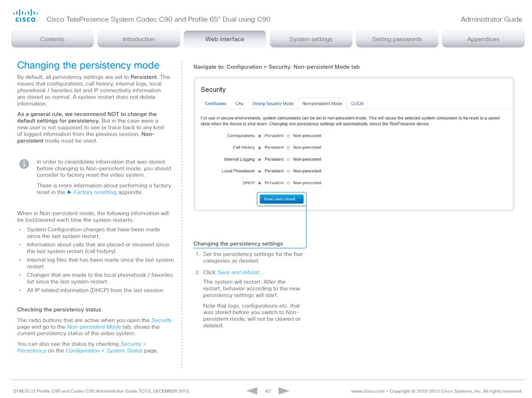Click the Security page link
The image size is (532, 398).
[161, 320]
